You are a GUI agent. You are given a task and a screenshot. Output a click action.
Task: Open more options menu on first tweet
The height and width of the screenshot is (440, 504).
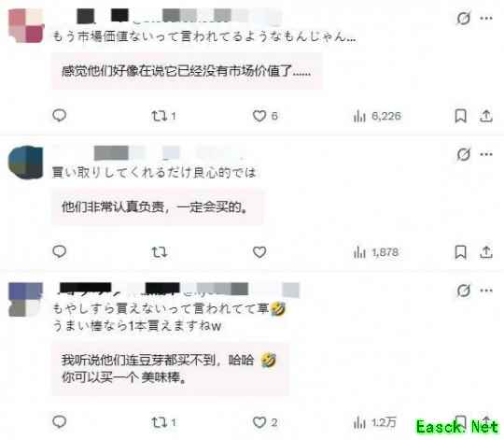click(486, 19)
